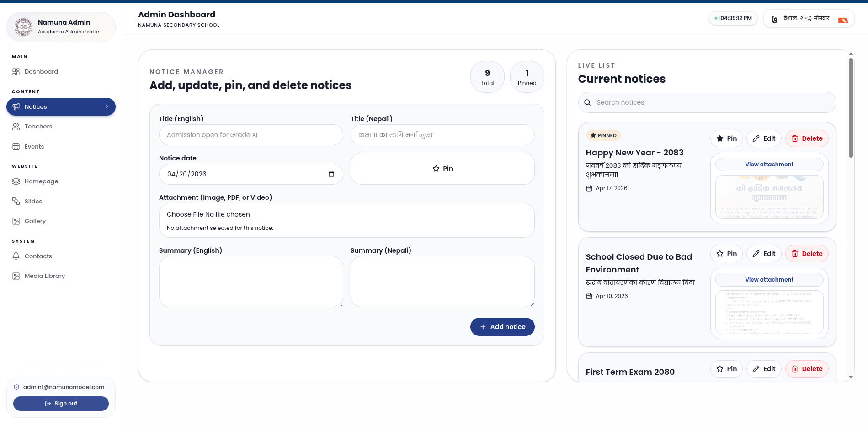This screenshot has width=868, height=426.
Task: Click the Nepali flag icon in header
Action: [843, 20]
